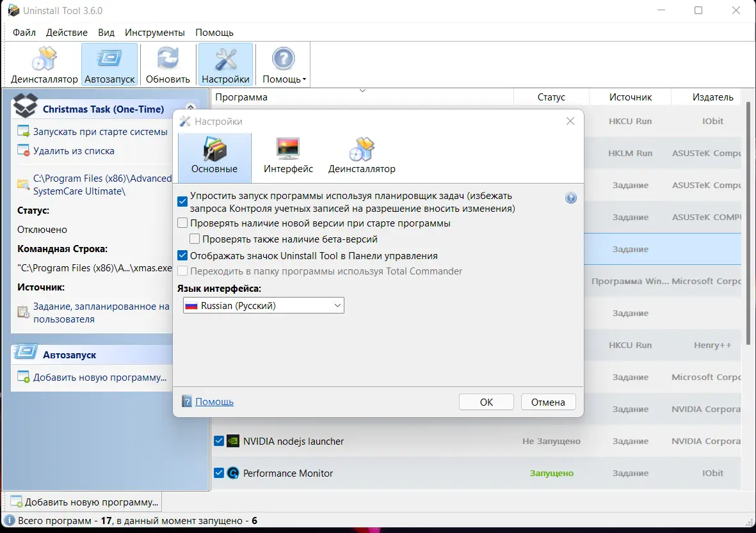Click the vertical scrollbar of program list
Viewport: 756px width, 533px height.
tap(748, 223)
